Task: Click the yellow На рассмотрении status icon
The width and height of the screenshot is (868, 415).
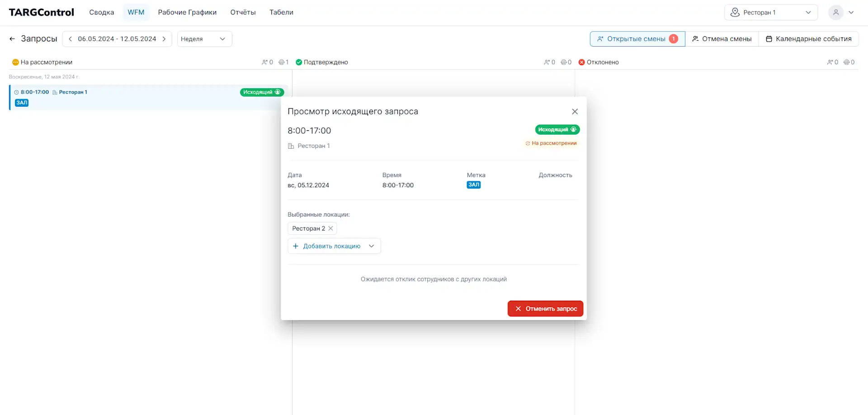Action: click(x=15, y=62)
